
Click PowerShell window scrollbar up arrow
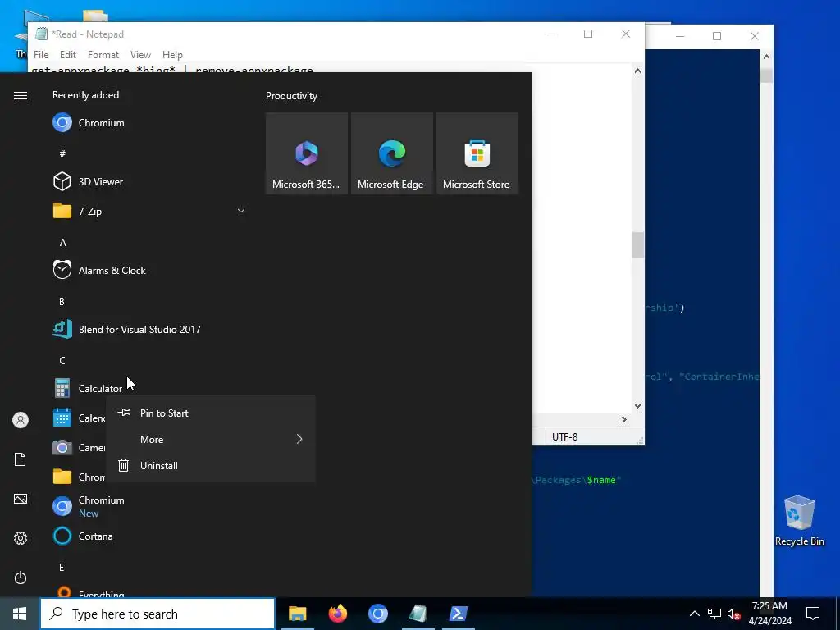(767, 57)
